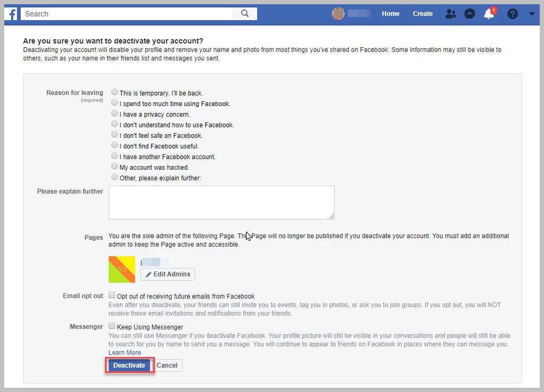Click the Facebook logo icon

click(11, 13)
